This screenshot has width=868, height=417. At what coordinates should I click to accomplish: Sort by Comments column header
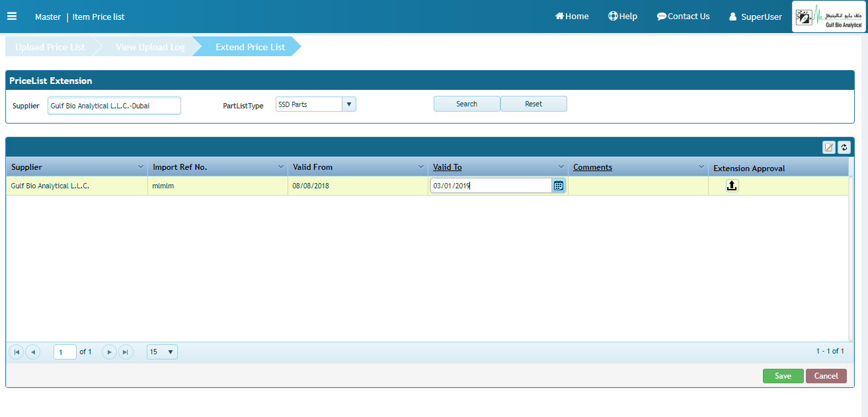point(592,167)
